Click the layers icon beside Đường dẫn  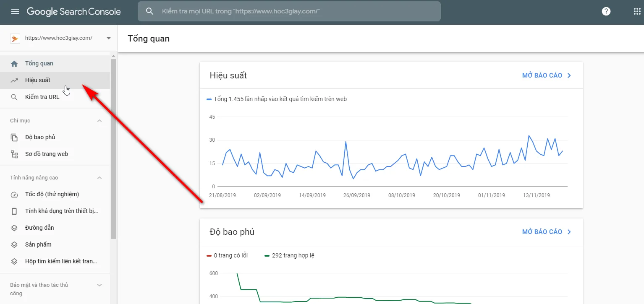pyautogui.click(x=14, y=228)
